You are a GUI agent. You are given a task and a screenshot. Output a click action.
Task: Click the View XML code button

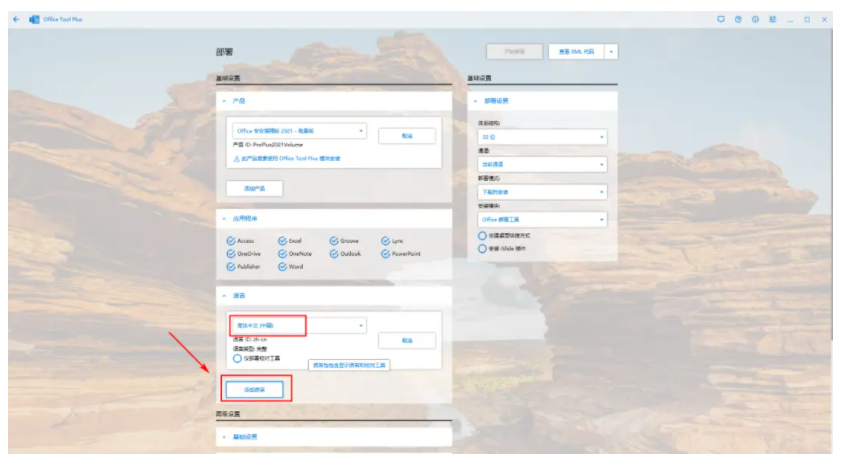(x=576, y=52)
